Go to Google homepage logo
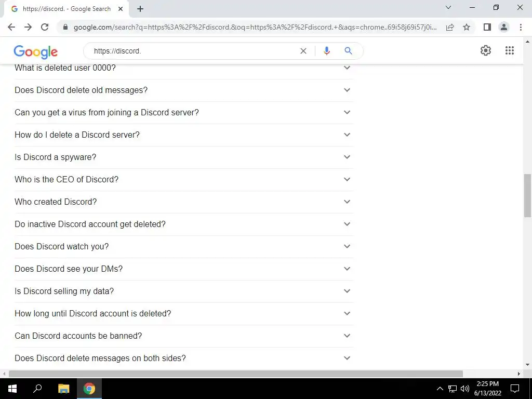This screenshot has height=399, width=532. point(36,51)
